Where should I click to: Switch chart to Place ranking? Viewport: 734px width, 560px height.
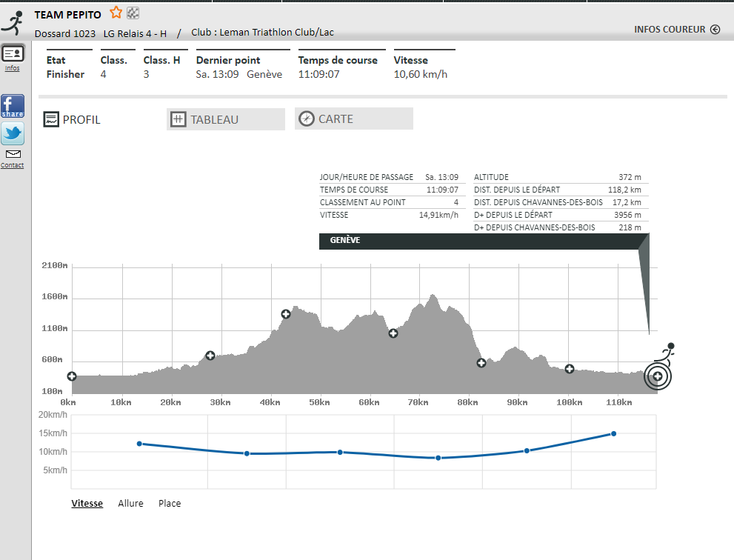[170, 504]
